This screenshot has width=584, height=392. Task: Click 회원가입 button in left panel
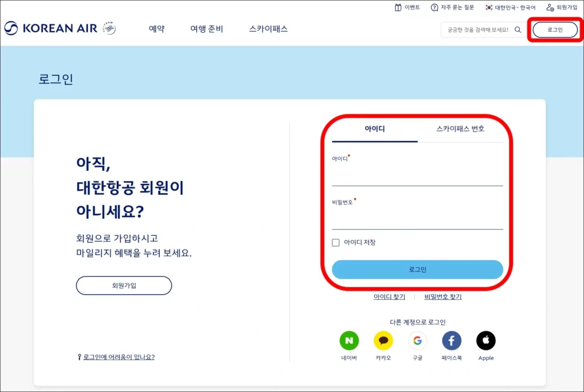[124, 285]
